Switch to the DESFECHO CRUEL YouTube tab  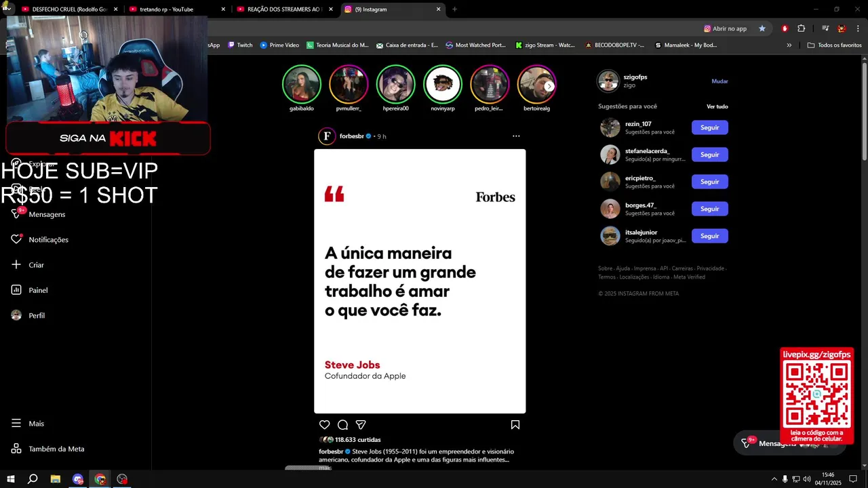pyautogui.click(x=70, y=9)
